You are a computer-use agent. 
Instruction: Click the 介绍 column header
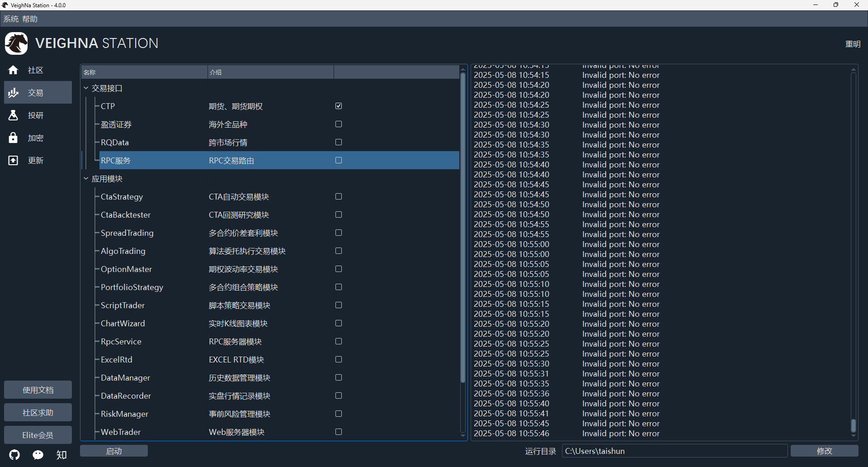[270, 72]
